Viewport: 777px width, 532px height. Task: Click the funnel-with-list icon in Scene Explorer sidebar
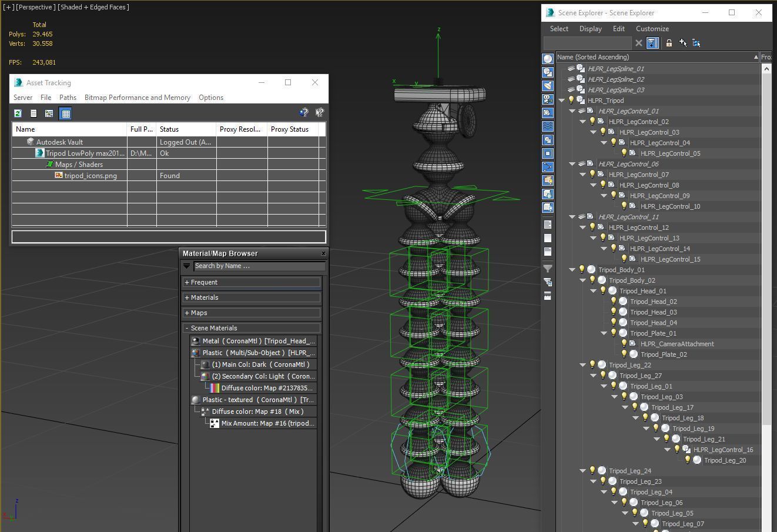tap(548, 282)
